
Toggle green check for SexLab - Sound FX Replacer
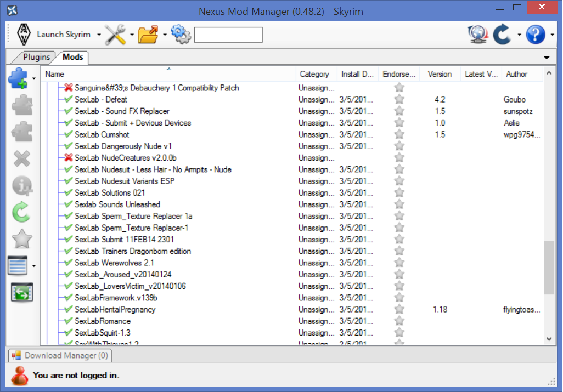tap(69, 111)
